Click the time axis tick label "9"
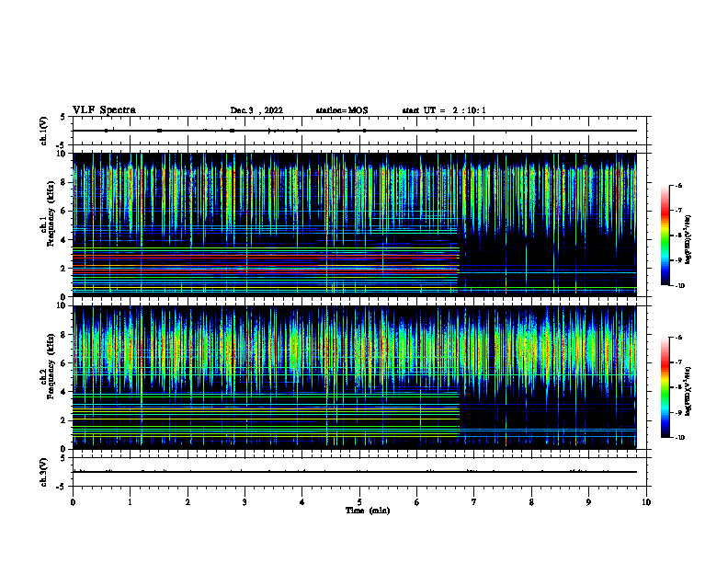The height and width of the screenshot is (563, 728). [588, 502]
